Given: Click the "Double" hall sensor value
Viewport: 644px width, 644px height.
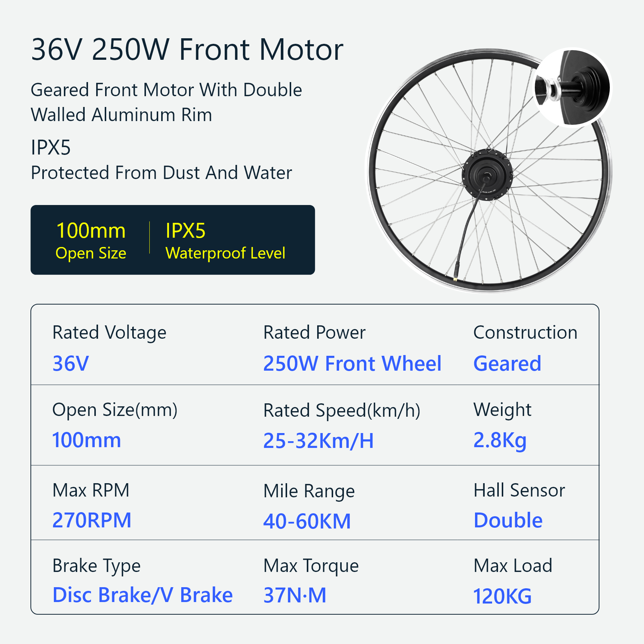Looking at the screenshot, I should [508, 520].
